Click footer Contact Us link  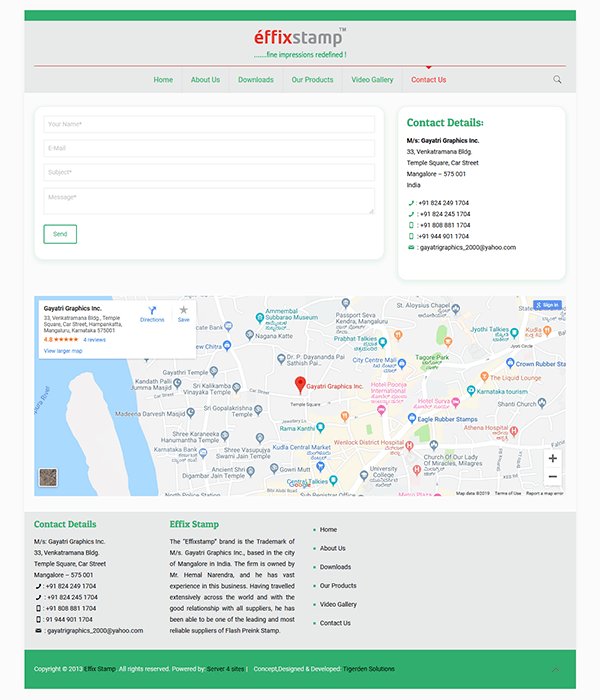(x=335, y=623)
